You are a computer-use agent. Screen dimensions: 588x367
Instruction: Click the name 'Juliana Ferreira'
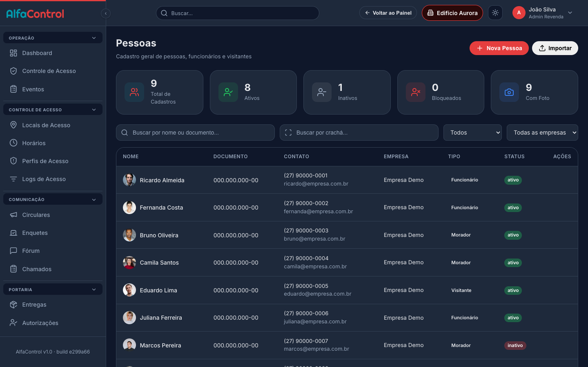[x=161, y=318]
